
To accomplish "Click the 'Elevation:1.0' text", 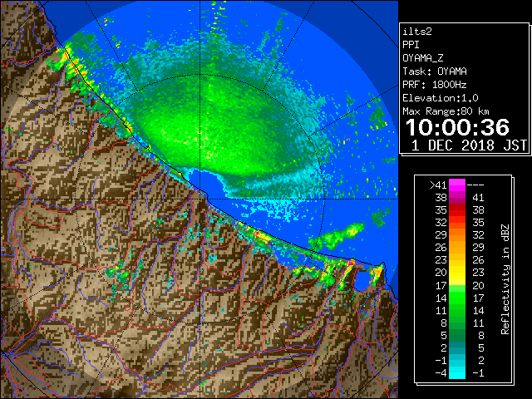I will click(441, 98).
